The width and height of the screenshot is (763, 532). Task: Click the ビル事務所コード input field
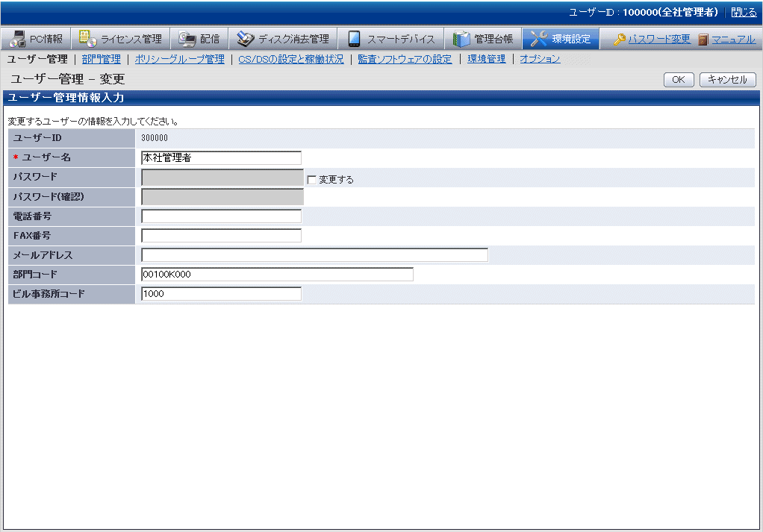point(222,294)
